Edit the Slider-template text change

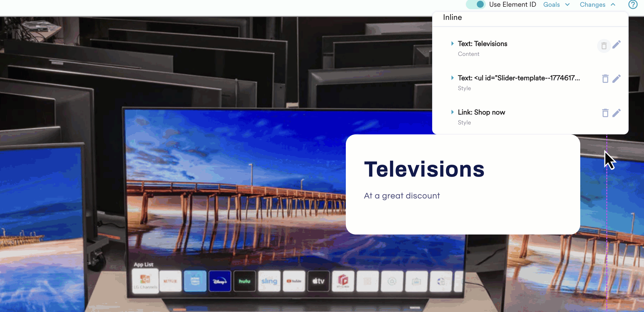616,79
